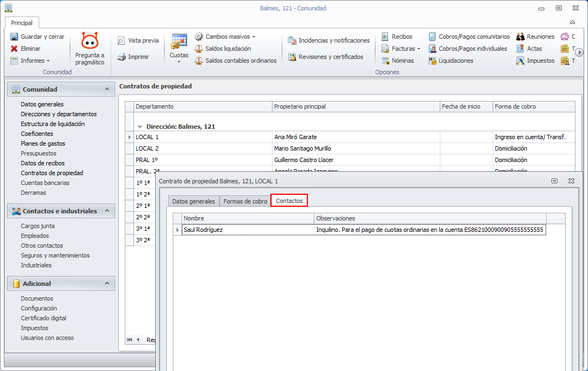Sort by Forma de cobro column header

click(x=534, y=106)
